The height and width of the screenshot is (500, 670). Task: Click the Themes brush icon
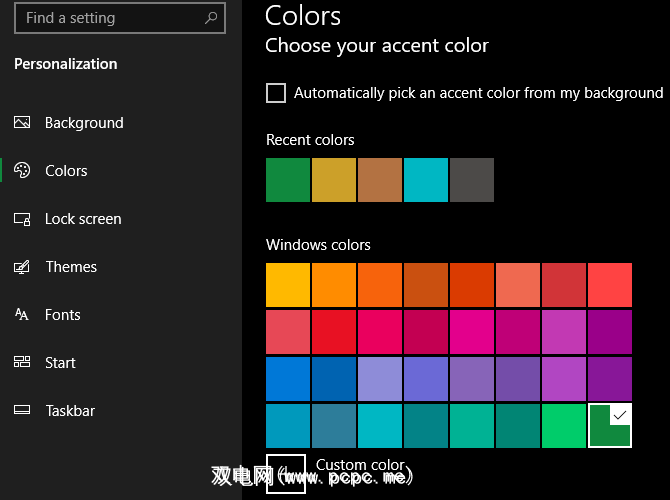22,267
